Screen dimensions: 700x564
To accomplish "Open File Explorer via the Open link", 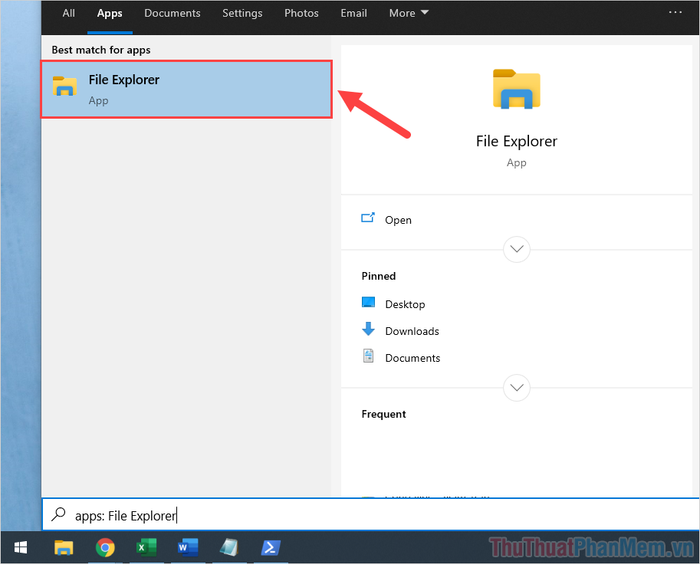I will coord(398,220).
